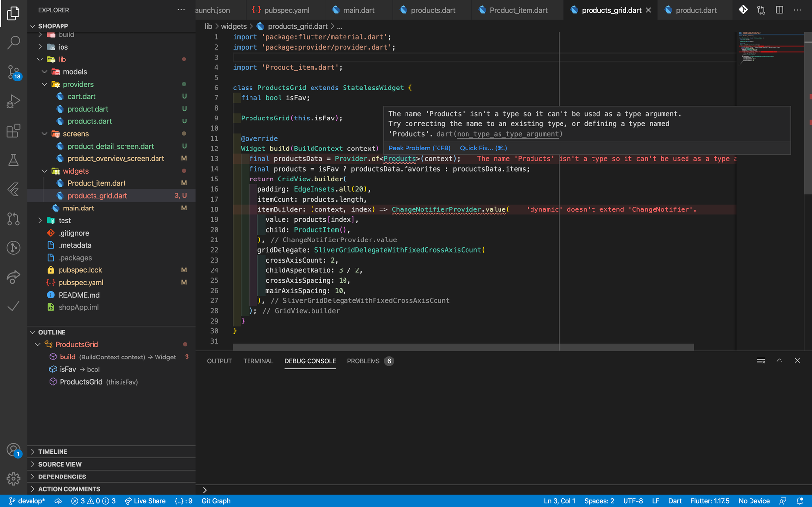Viewport: 812px width, 507px height.
Task: Open cart.dart in the explorer
Action: pos(82,97)
